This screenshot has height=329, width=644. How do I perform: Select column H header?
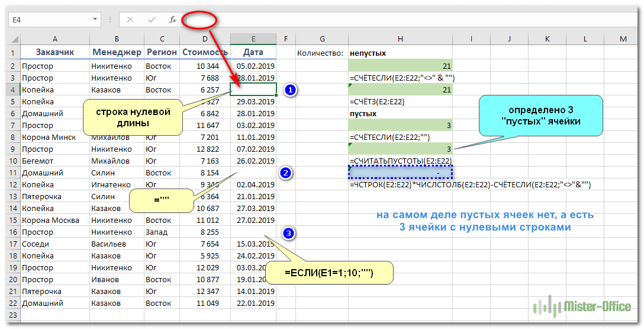tap(401, 39)
